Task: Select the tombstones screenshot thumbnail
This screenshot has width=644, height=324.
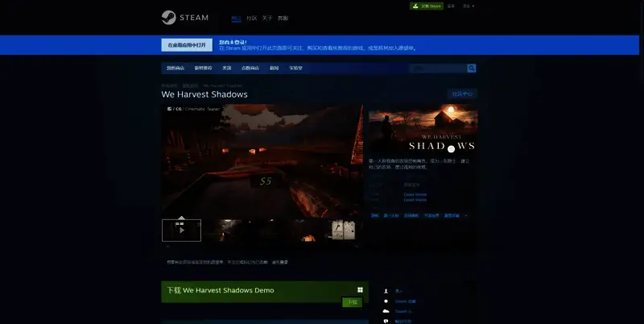Action: [344, 230]
